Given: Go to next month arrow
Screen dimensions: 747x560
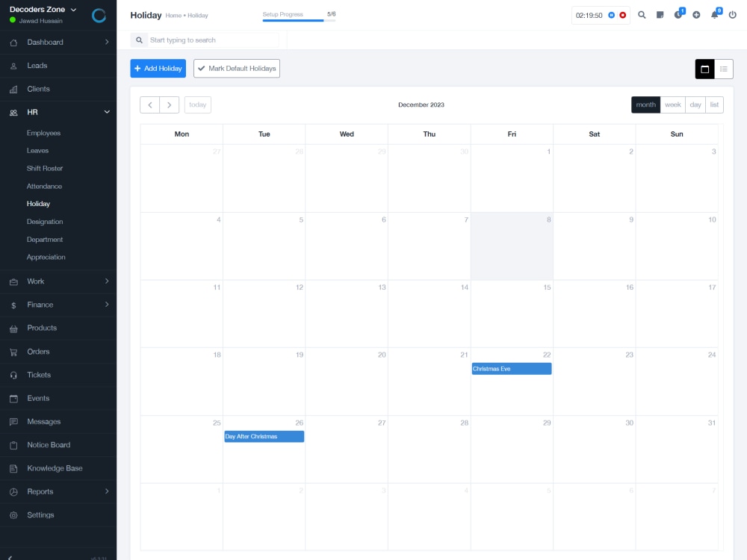Looking at the screenshot, I should pos(169,105).
